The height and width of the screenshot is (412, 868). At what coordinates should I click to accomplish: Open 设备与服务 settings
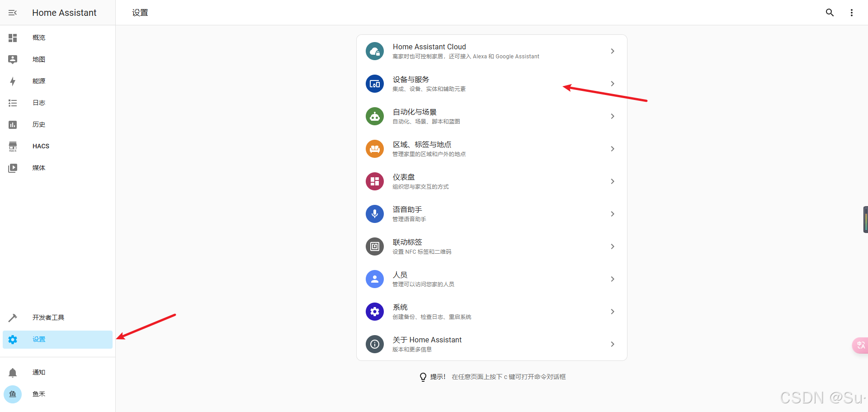tap(491, 84)
